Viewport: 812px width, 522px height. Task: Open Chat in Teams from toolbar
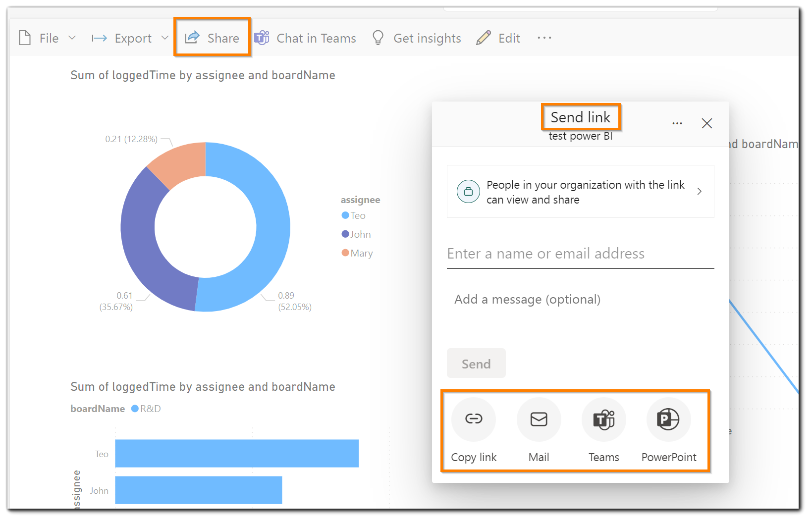305,38
